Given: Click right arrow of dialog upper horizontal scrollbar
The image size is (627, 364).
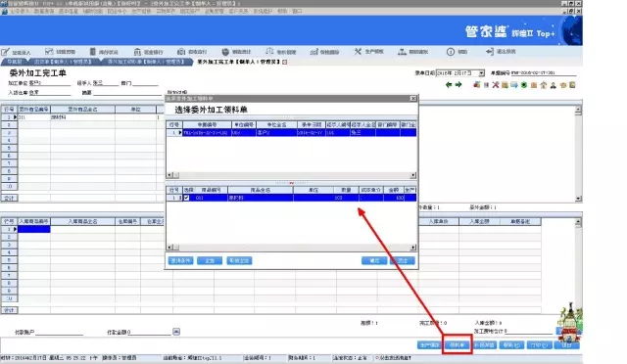Looking at the screenshot, I should (413, 175).
